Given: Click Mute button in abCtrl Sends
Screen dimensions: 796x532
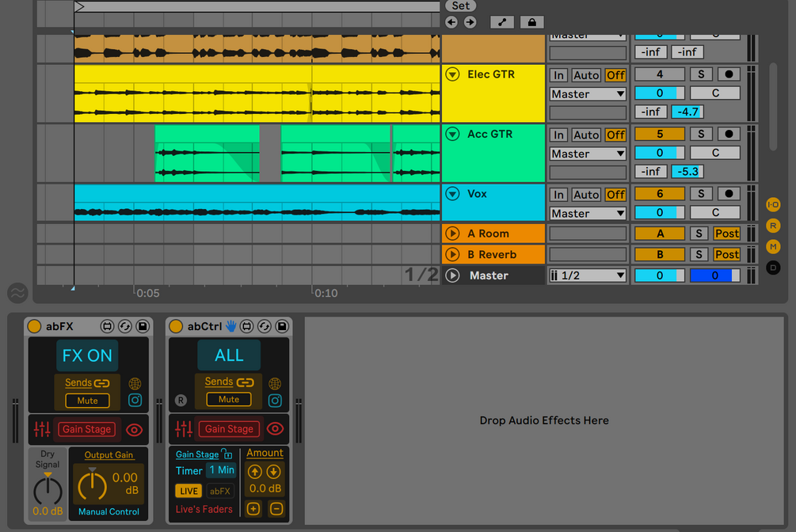Looking at the screenshot, I should click(229, 400).
